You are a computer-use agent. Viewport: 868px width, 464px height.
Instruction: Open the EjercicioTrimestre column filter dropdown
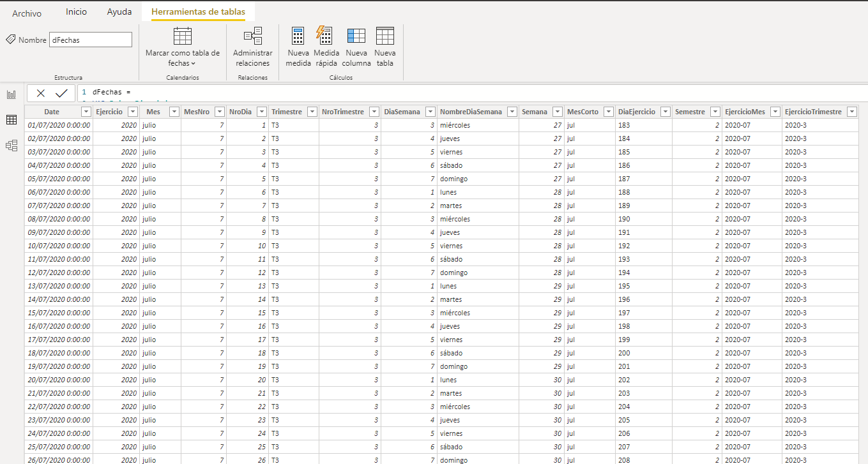click(x=852, y=112)
